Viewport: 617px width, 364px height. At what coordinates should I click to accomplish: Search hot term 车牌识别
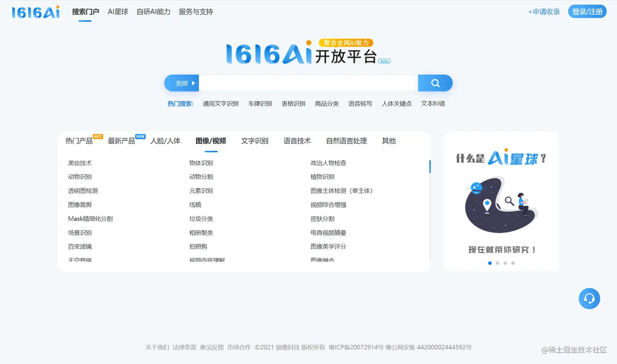click(x=260, y=104)
